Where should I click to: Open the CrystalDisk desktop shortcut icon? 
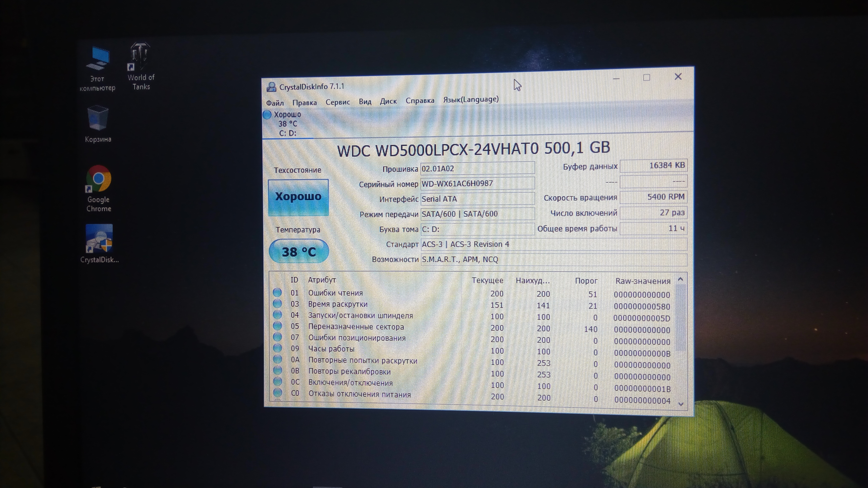pyautogui.click(x=99, y=244)
